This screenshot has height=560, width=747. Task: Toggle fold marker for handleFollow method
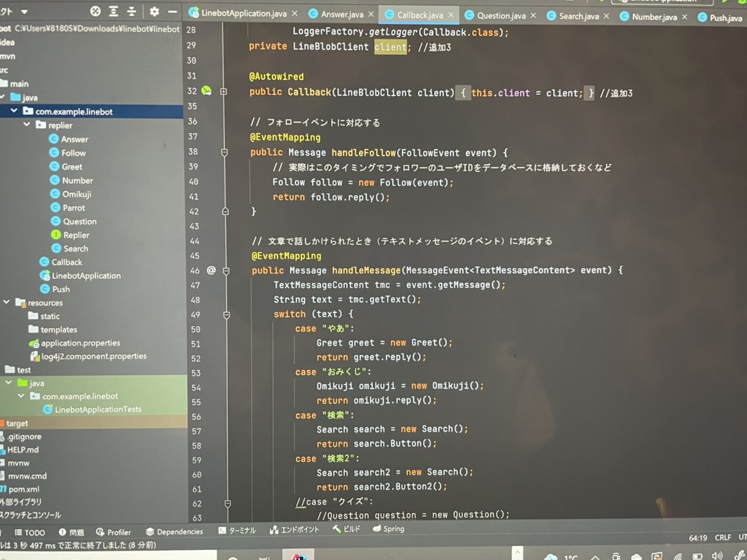coord(224,152)
